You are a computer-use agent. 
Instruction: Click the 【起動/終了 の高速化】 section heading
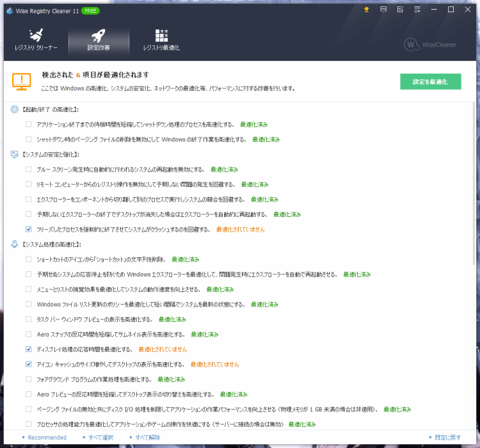[51, 109]
